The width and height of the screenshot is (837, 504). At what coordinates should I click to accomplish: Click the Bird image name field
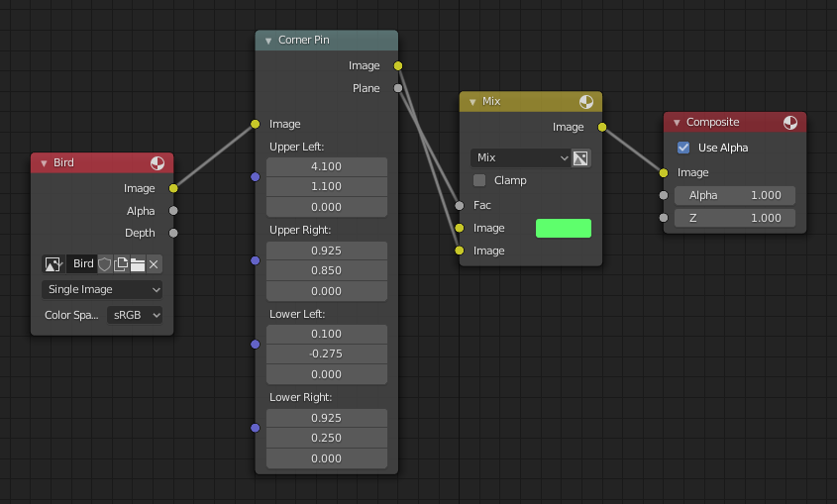pyautogui.click(x=81, y=264)
